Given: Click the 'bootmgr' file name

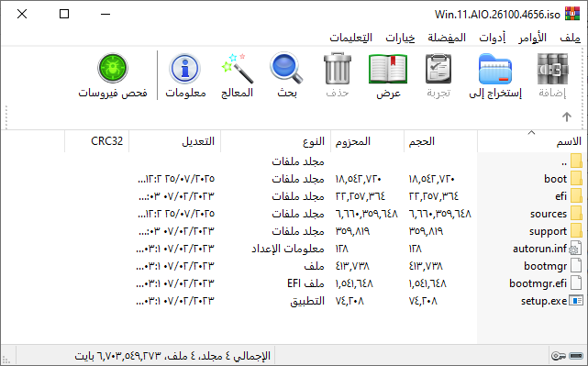Looking at the screenshot, I should click(x=545, y=266).
